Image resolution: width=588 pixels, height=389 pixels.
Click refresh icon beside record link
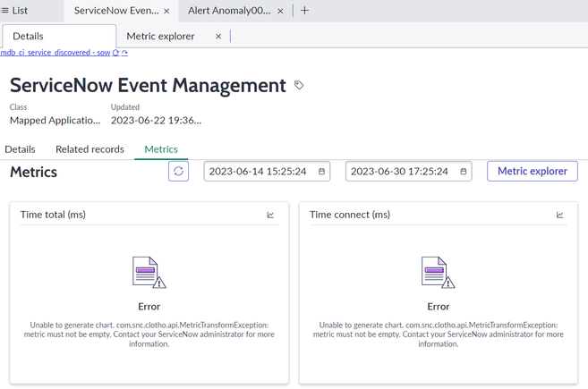115,53
